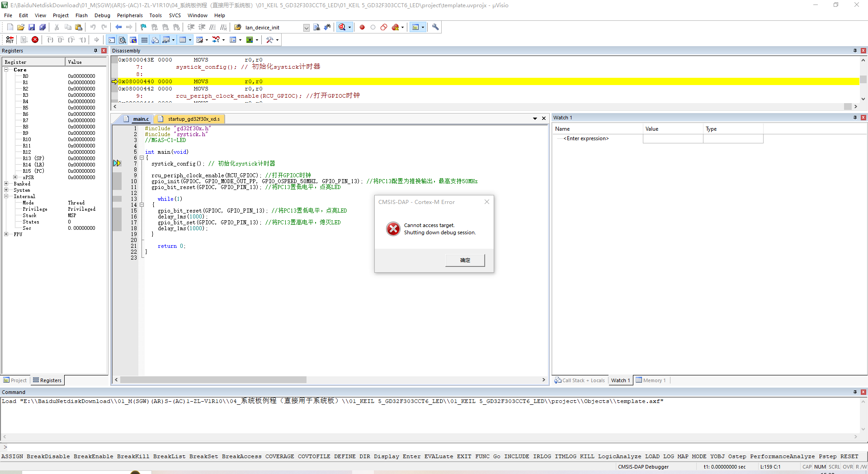Viewport: 868px width, 474px height.
Task: Close the main.c editor tab with X
Action: click(544, 118)
